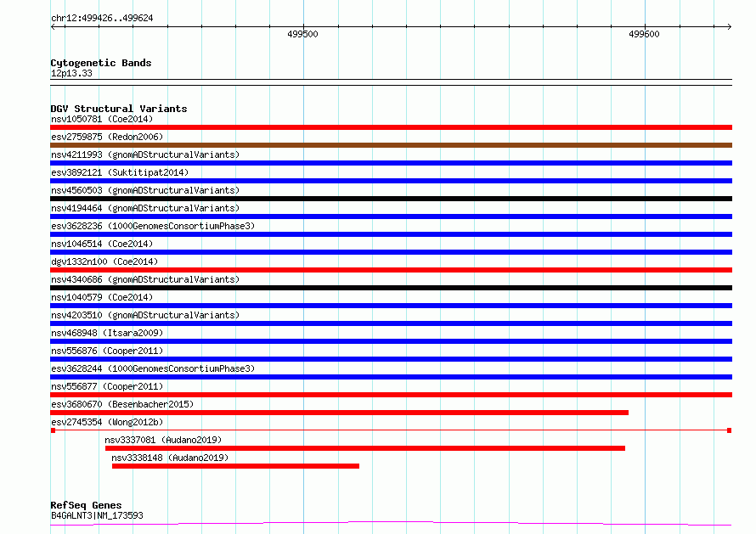Click blue bar under nsv468948
The width and height of the screenshot is (756, 534).
point(391,341)
